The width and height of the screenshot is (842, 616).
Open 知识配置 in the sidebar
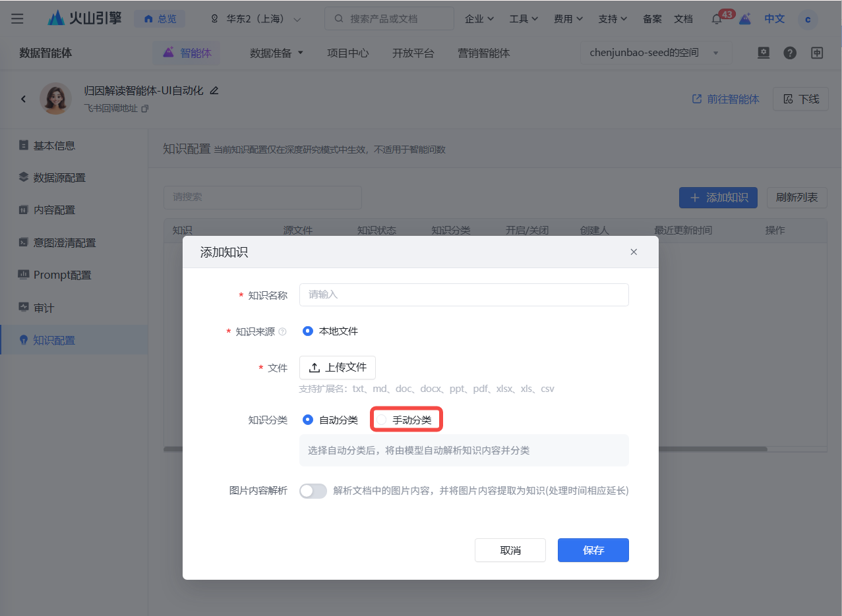point(74,341)
